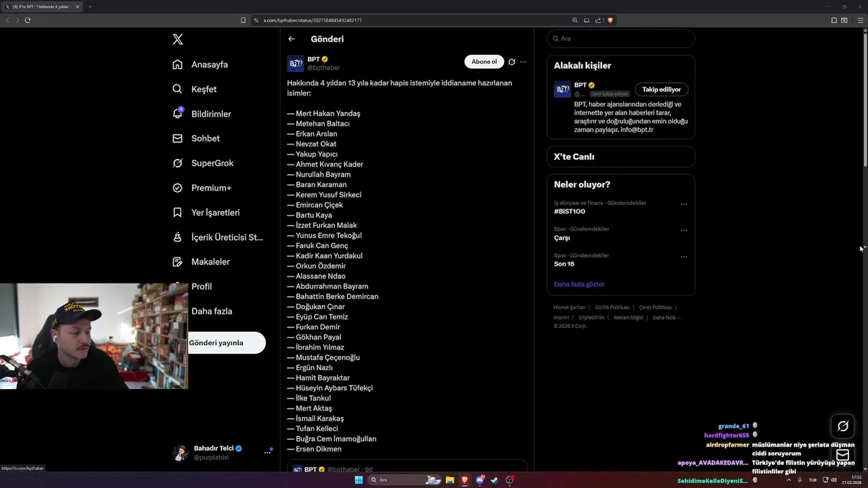Open OBS Studio from taskbar
The height and width of the screenshot is (488, 868).
509,480
